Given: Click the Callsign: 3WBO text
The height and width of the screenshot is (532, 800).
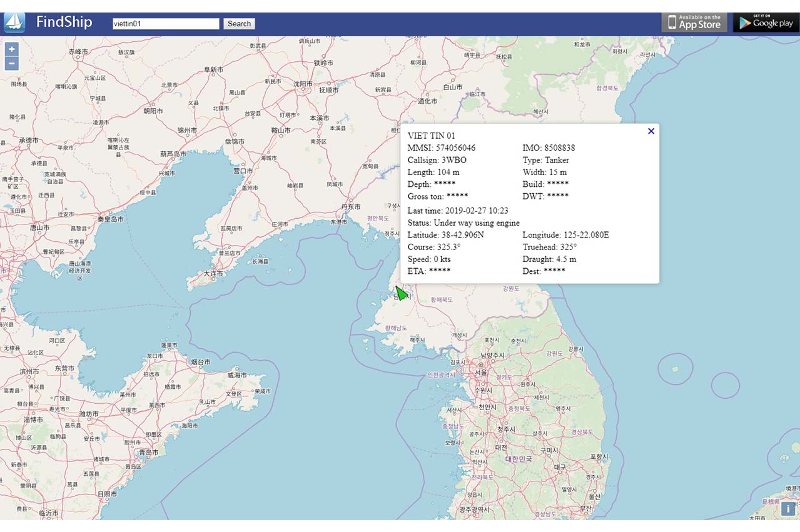Looking at the screenshot, I should click(437, 160).
